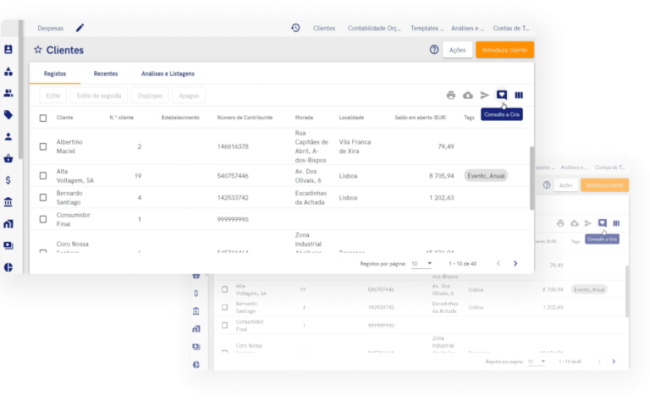This screenshot has height=406, width=650.
Task: Click the Edite de seguida button
Action: click(99, 96)
